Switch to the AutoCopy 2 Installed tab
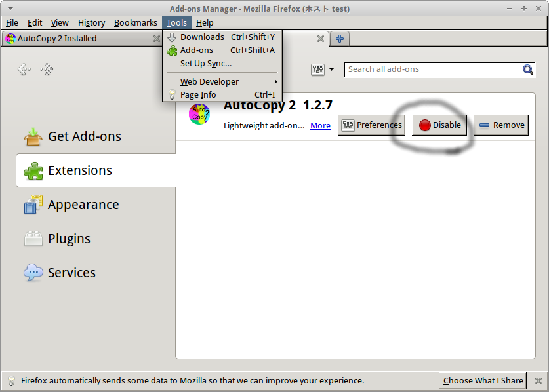The width and height of the screenshot is (549, 392). pos(82,39)
